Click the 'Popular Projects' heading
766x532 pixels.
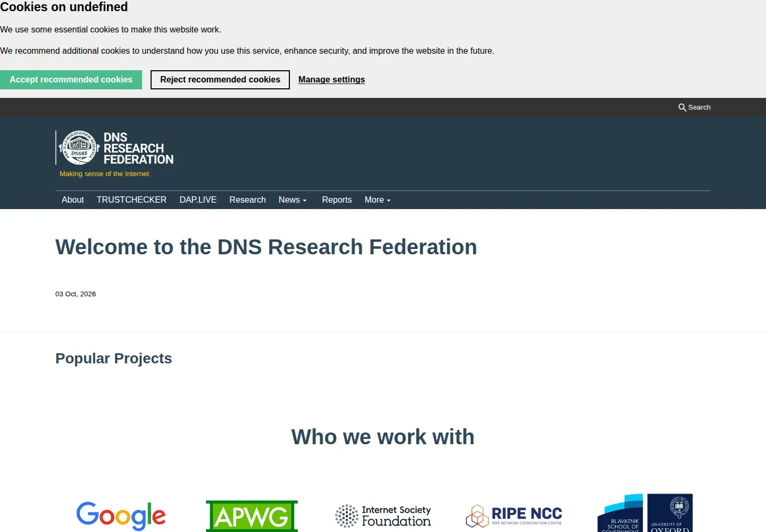pyautogui.click(x=113, y=359)
